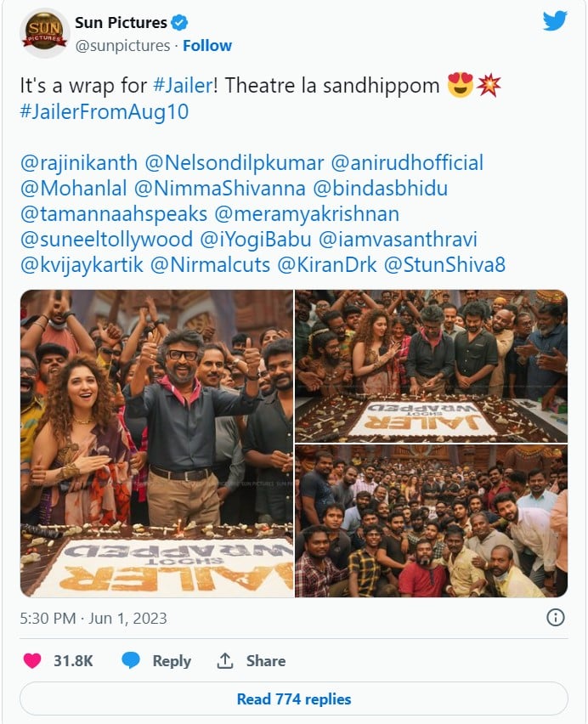588x724 pixels.
Task: Open the Sun Pictures profile avatar
Action: (44, 33)
